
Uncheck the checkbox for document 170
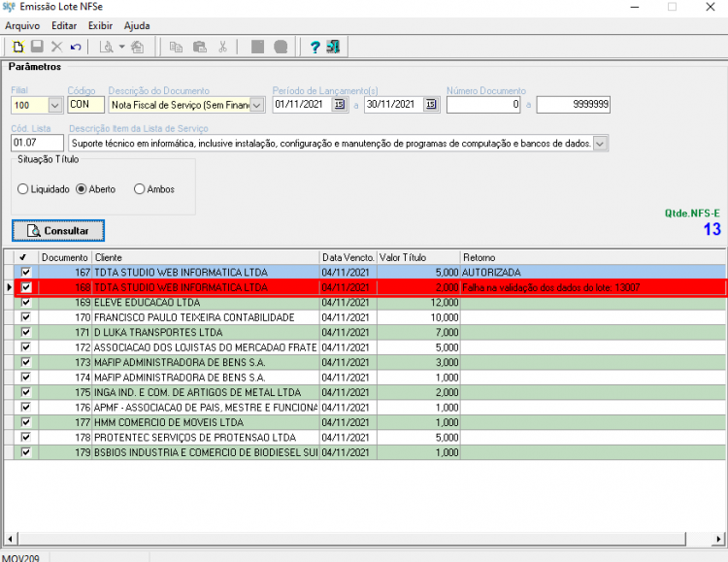pyautogui.click(x=26, y=317)
